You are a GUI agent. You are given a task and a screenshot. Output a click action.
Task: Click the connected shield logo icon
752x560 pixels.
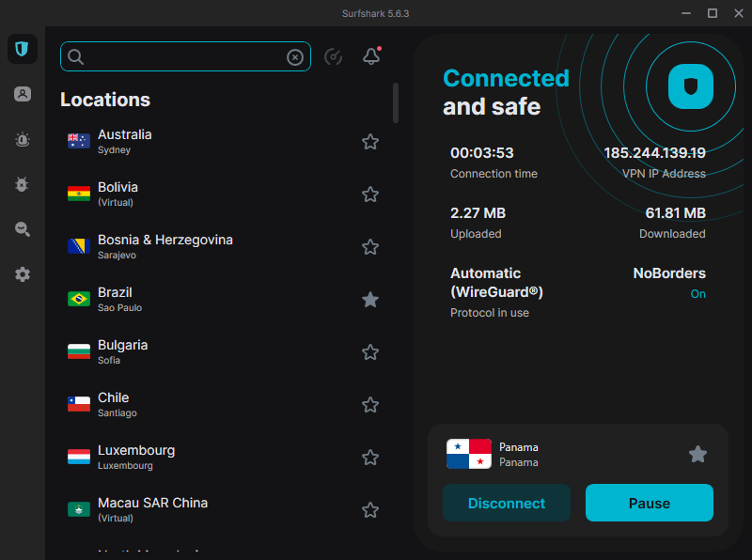(691, 86)
